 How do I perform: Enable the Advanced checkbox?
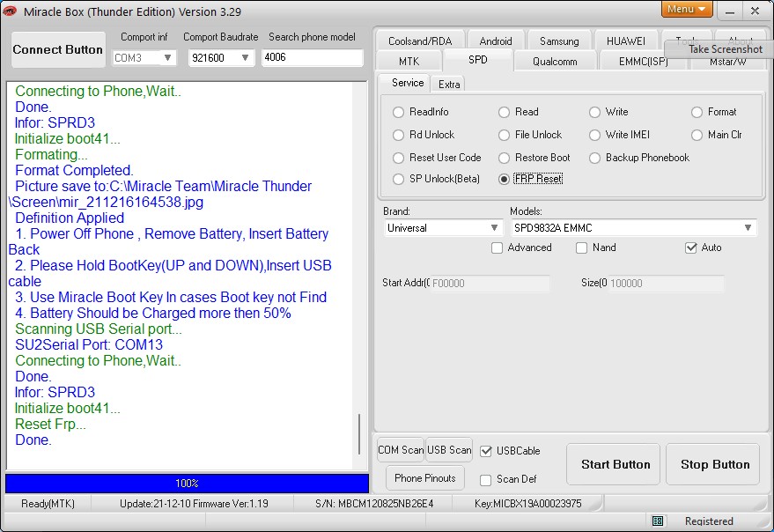tap(498, 248)
